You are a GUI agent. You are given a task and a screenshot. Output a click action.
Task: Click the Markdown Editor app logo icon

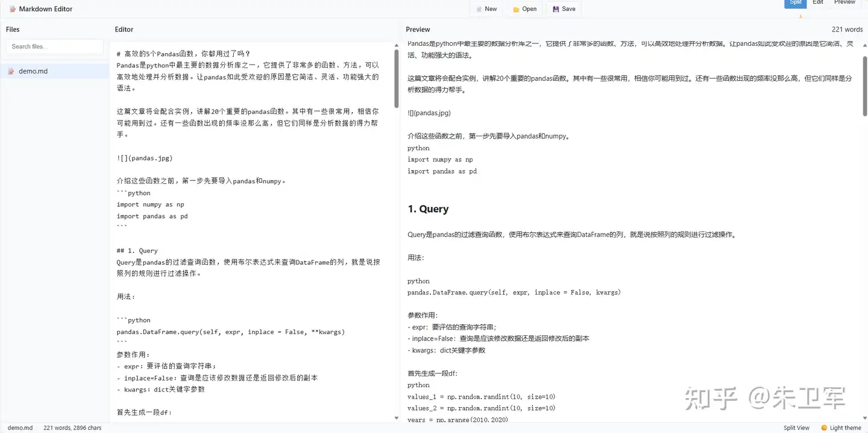(x=12, y=9)
